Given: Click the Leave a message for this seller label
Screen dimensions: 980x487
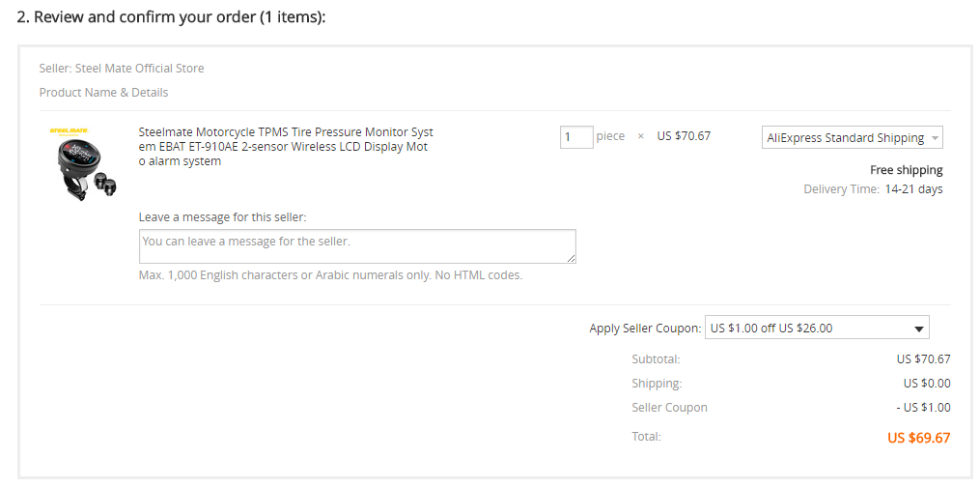Looking at the screenshot, I should [x=223, y=217].
